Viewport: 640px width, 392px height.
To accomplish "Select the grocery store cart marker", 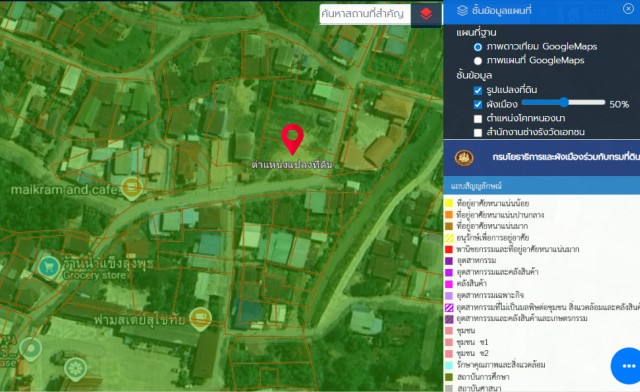I will coord(49,267).
